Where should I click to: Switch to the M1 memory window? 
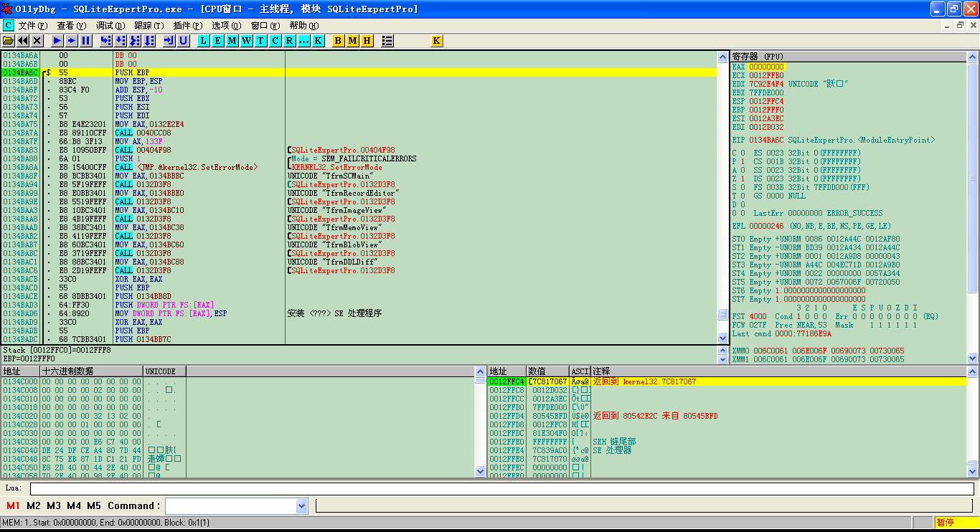tap(14, 506)
